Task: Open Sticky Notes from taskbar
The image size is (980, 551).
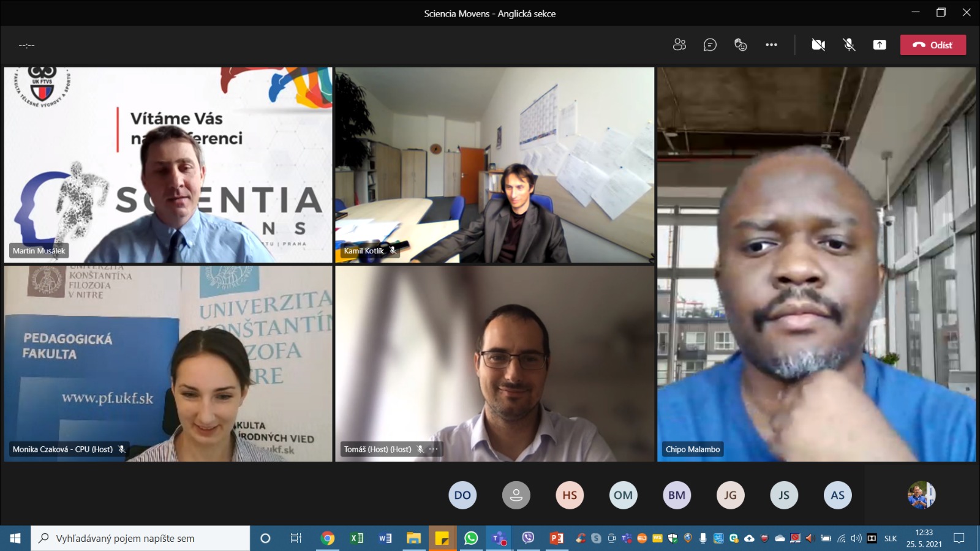Action: tap(442, 538)
